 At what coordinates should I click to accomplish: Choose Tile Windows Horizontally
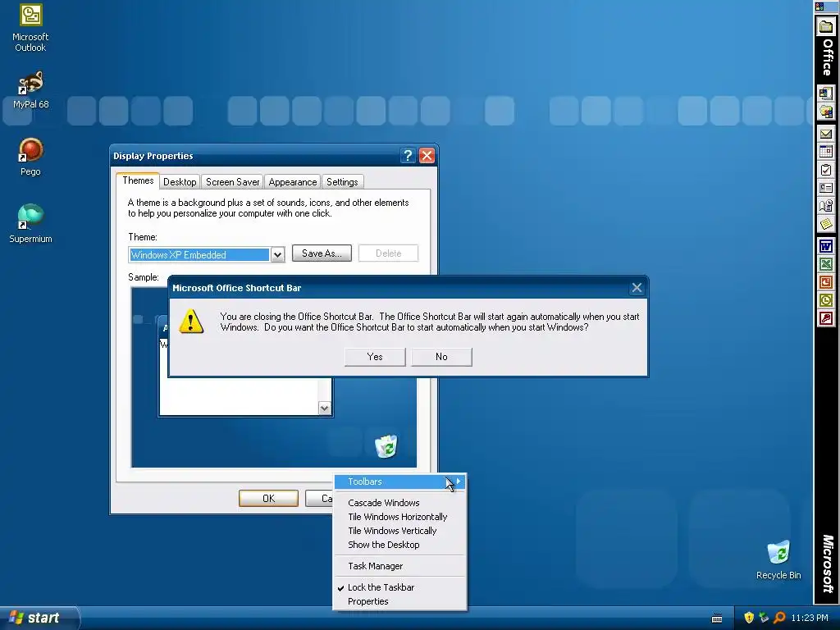(398, 517)
